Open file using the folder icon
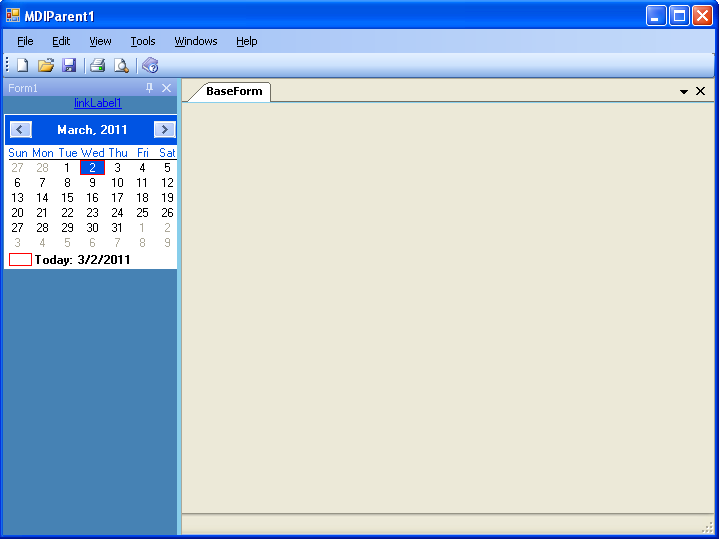 click(x=46, y=65)
